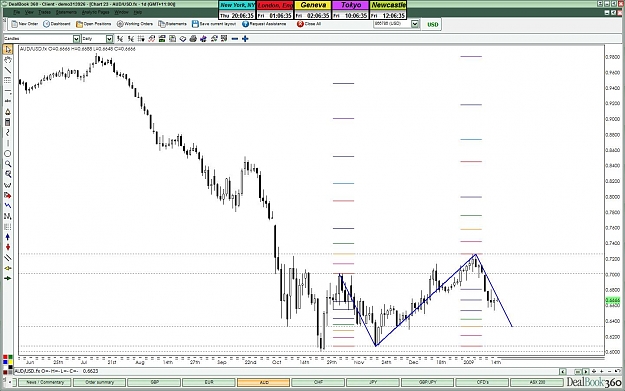Open the View menu

[29, 12]
